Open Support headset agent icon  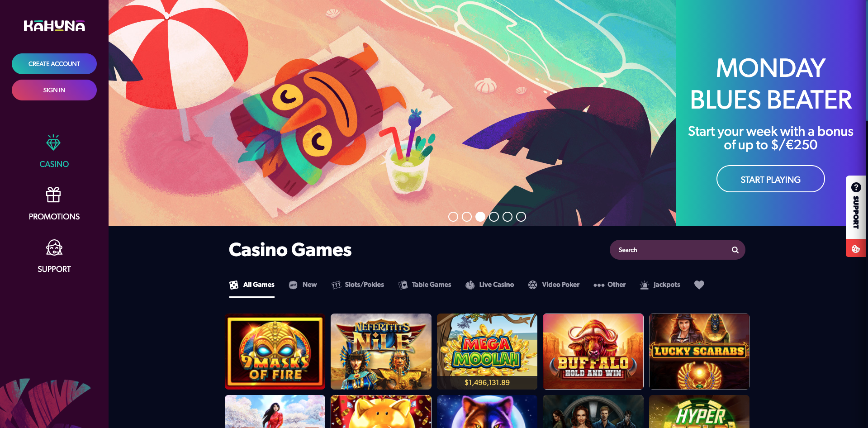point(54,247)
